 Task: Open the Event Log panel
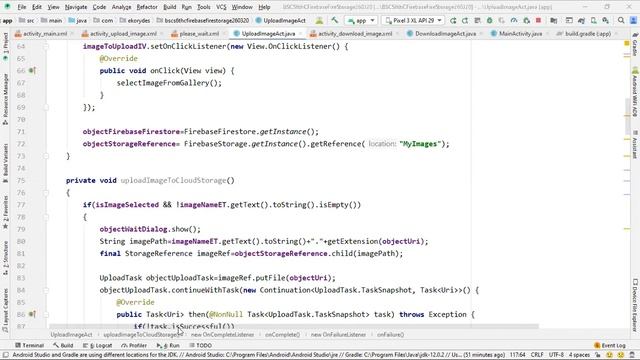coord(610,345)
